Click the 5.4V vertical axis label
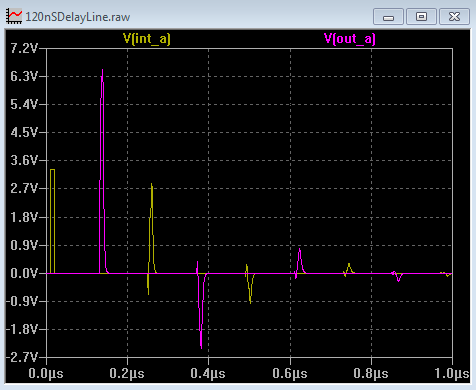Image resolution: width=476 pixels, height=390 pixels. [24, 105]
